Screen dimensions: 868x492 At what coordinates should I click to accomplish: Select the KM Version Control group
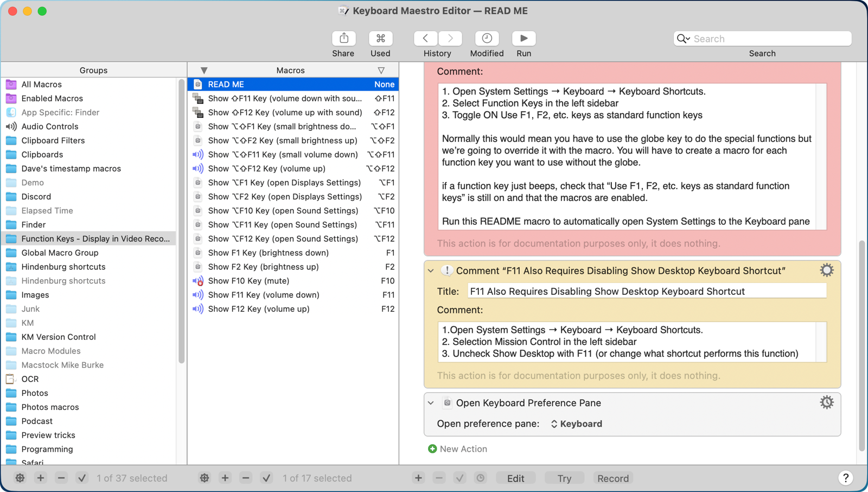coord(90,337)
